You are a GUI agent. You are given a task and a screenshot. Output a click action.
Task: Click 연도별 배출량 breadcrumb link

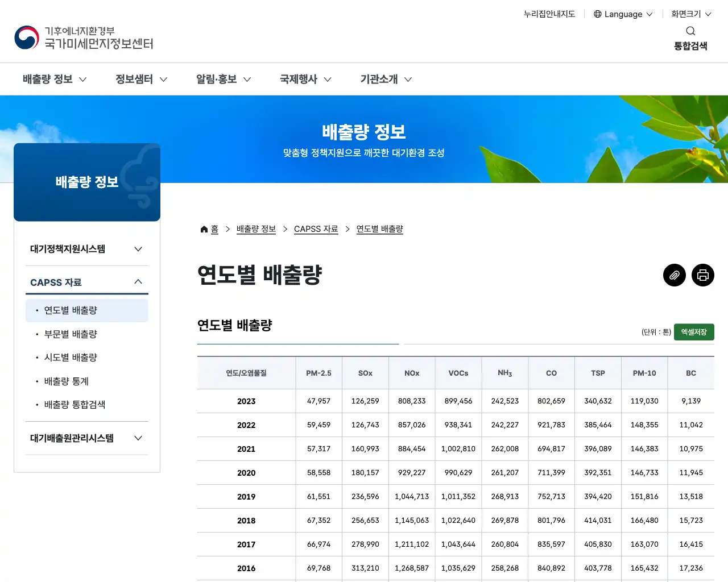[380, 229]
